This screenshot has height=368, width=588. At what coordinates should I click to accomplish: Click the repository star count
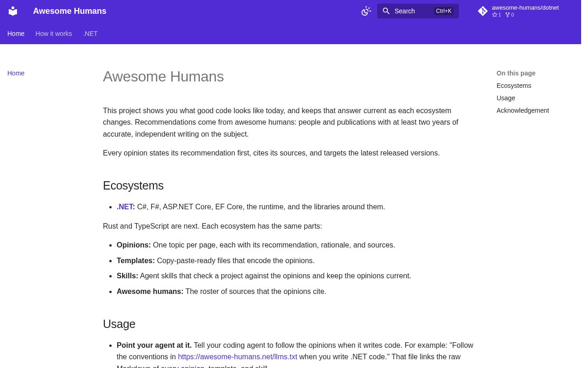pos(497,15)
